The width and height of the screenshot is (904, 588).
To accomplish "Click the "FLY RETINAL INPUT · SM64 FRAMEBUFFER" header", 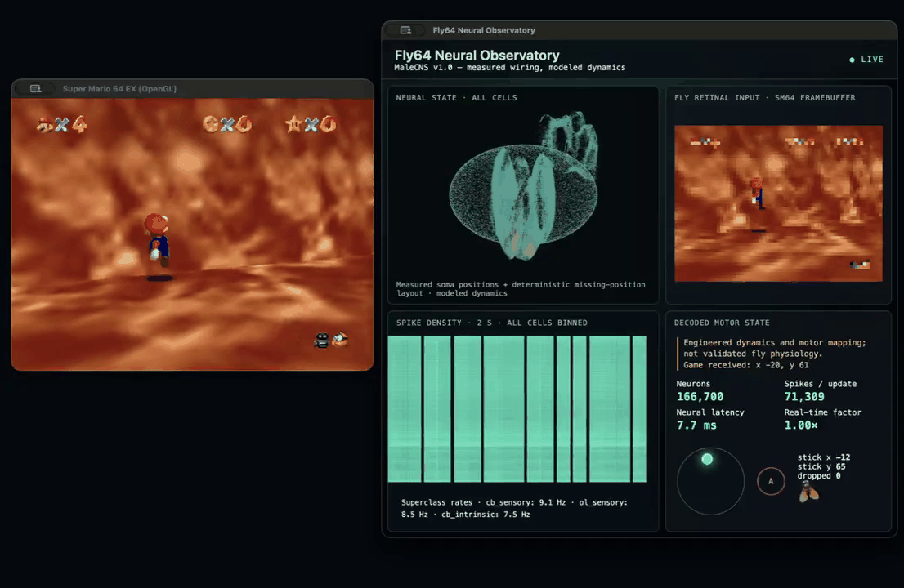I will (764, 98).
